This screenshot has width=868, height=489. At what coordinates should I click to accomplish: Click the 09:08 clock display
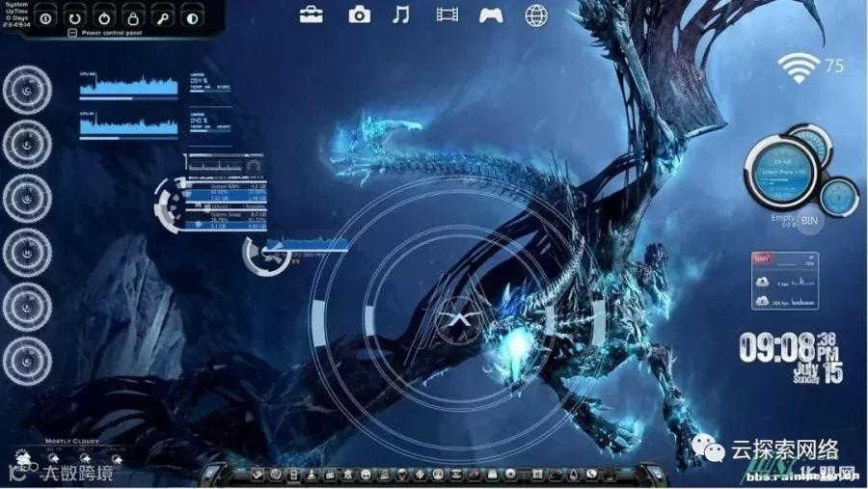click(x=776, y=348)
